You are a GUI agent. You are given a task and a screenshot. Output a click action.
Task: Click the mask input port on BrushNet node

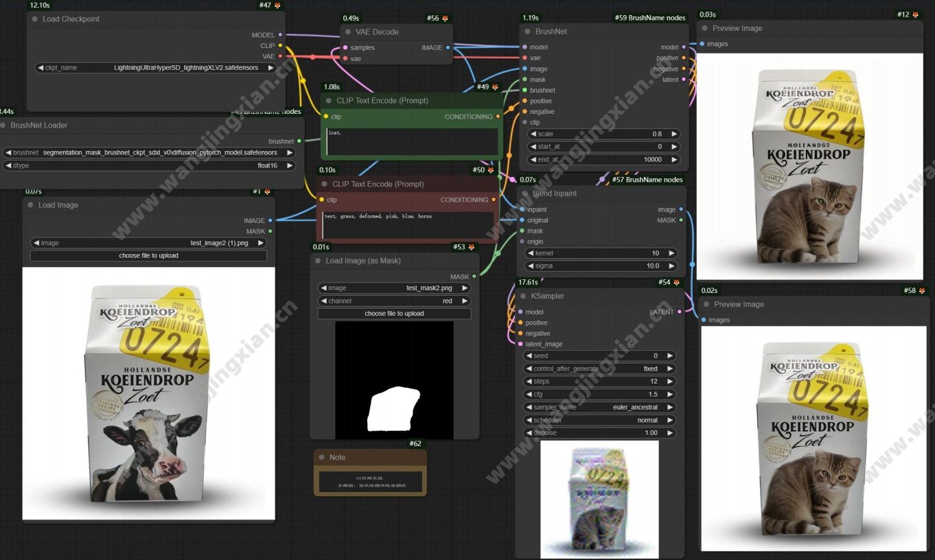click(x=524, y=80)
